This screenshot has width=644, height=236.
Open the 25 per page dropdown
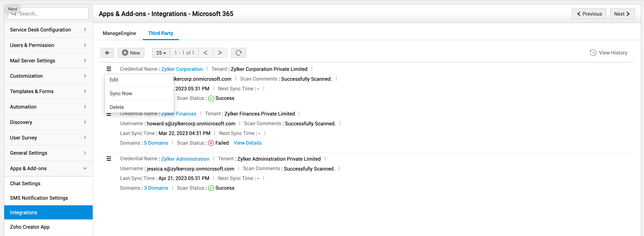[x=161, y=53]
